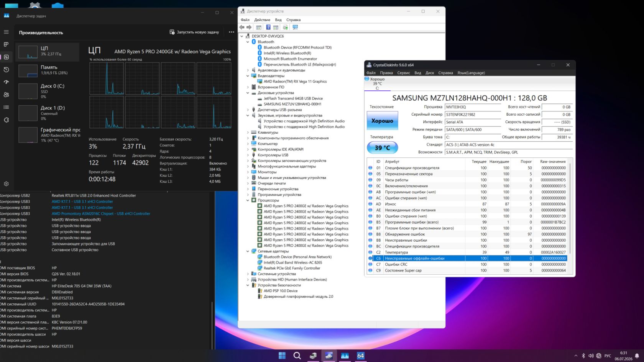This screenshot has width=644, height=362.
Task: Open Processes page icon in Task Manager sidebar
Action: coord(6,44)
